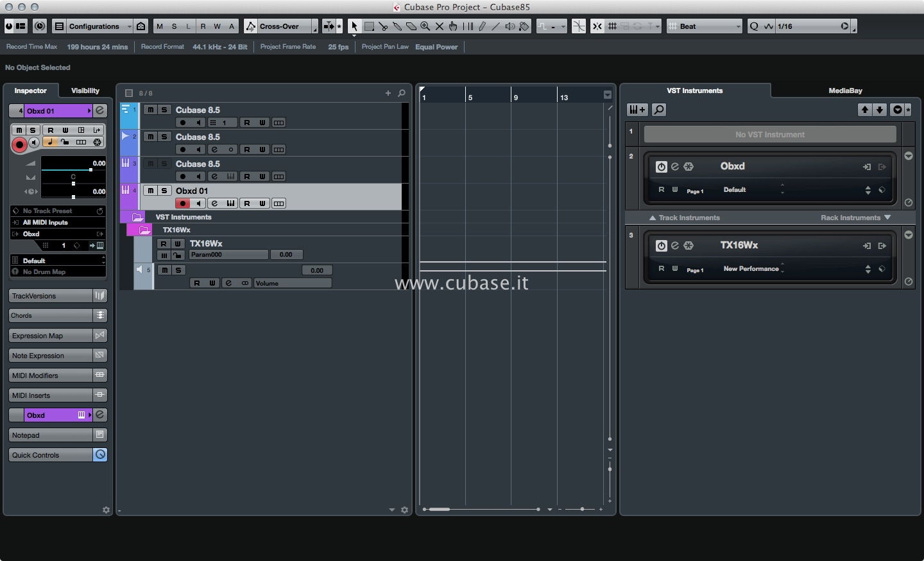Toggle record enable on Obxd 01 track
The image size is (924, 561).
183,203
